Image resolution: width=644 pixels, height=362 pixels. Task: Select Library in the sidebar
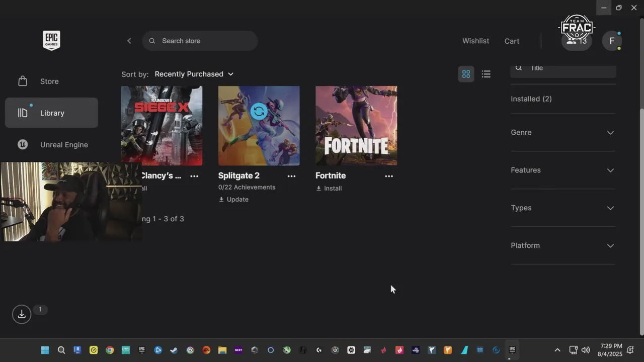tap(51, 113)
